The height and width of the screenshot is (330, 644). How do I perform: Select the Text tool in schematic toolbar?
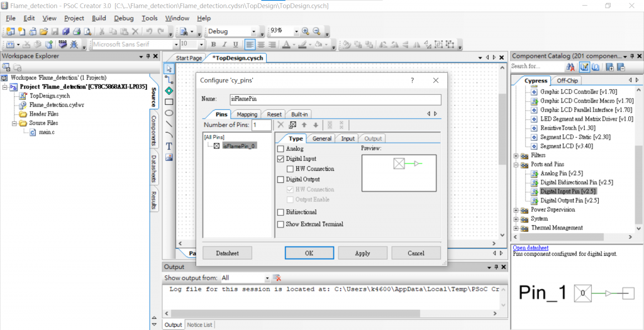tap(169, 146)
